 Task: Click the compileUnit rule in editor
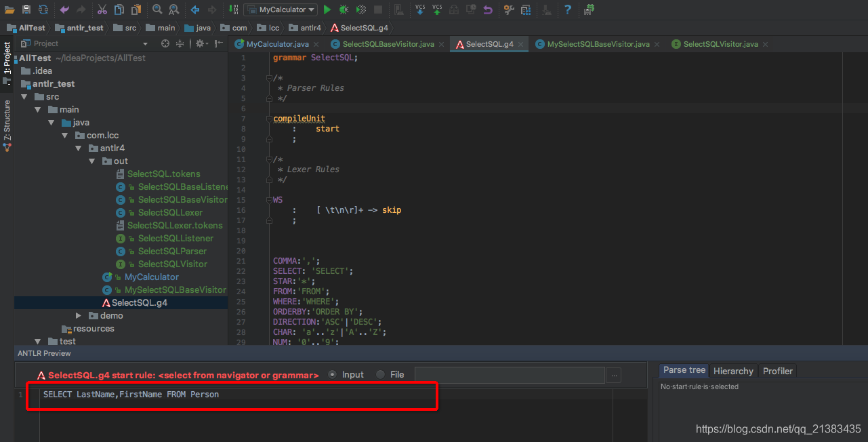click(x=299, y=119)
